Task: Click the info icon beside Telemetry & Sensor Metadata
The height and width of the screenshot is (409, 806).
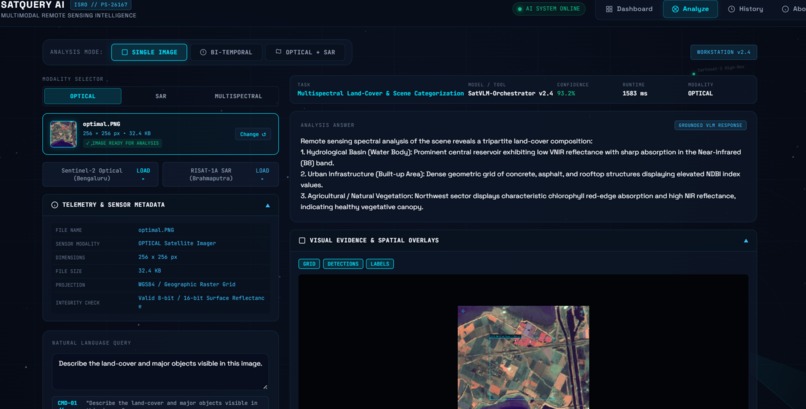Action: [x=54, y=205]
